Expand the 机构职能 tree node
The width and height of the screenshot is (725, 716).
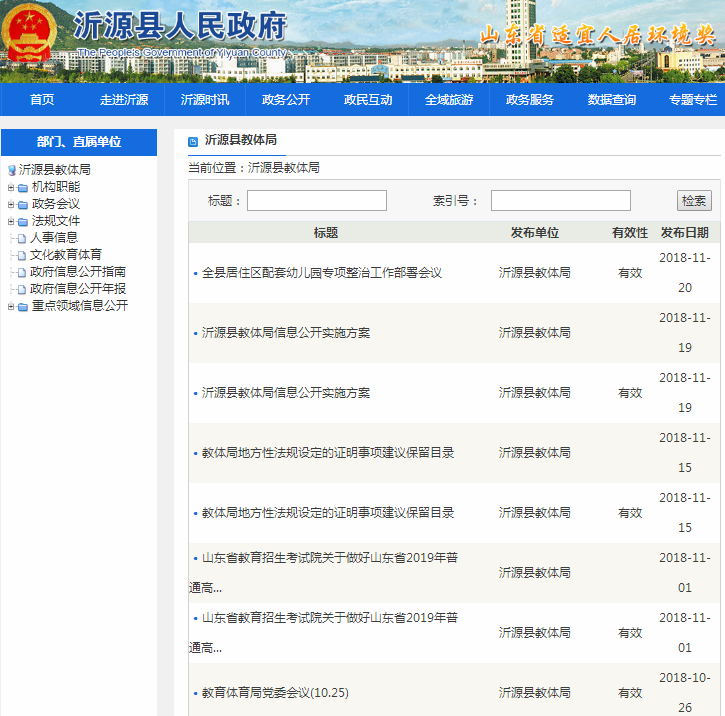tap(11, 187)
